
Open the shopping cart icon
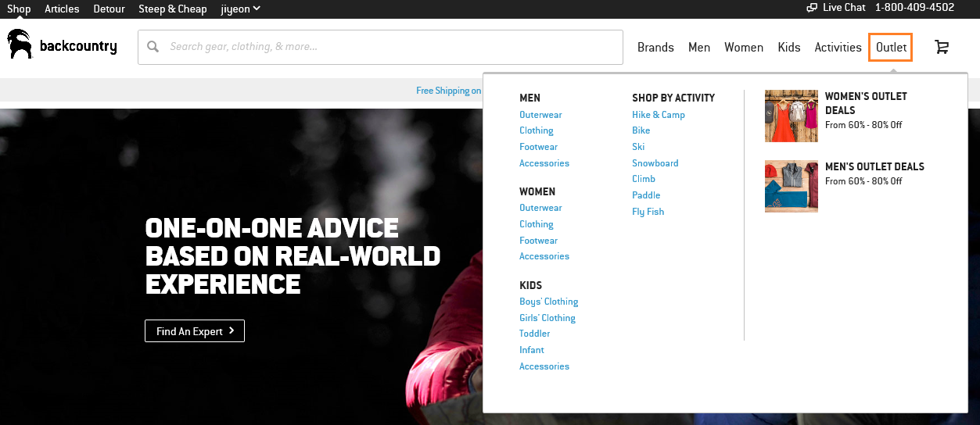(942, 48)
